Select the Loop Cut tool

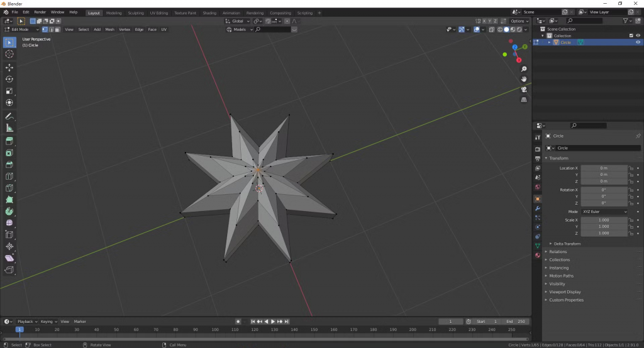pos(9,177)
